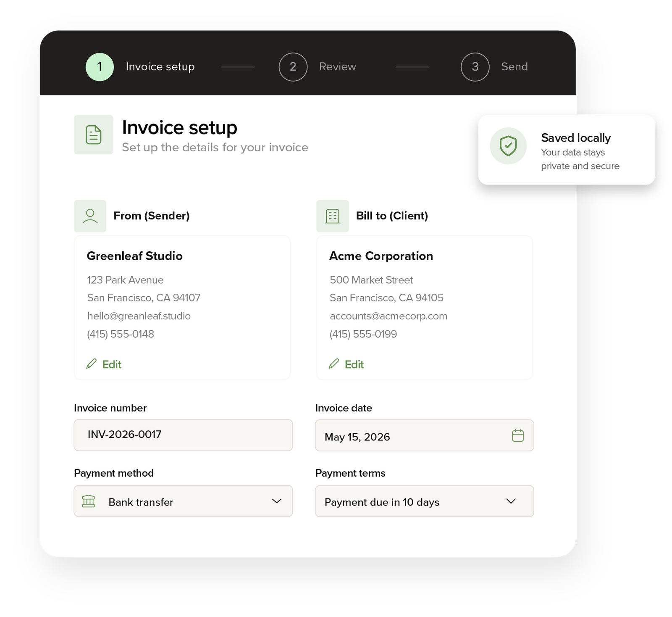Screen dimensions: 672x617
Task: Click the large Invoice setup page heading
Action: click(x=179, y=128)
